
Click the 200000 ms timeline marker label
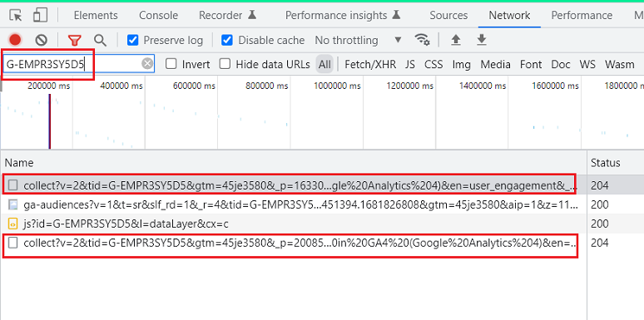click(48, 86)
